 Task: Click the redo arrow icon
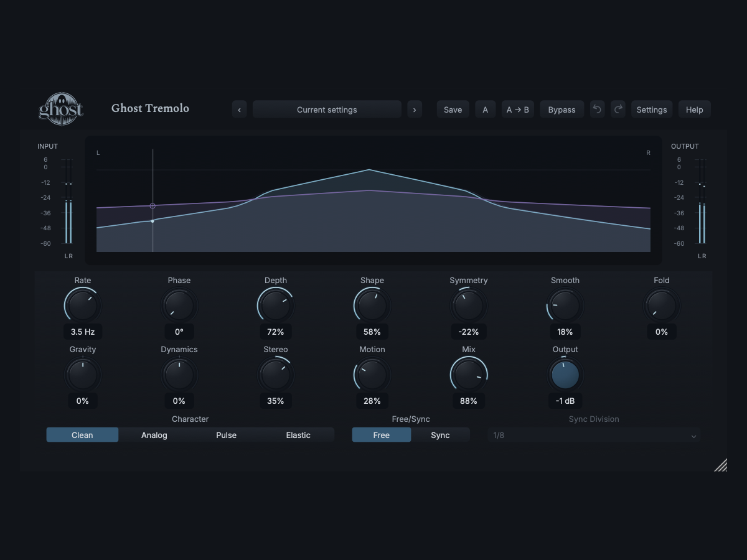[618, 110]
